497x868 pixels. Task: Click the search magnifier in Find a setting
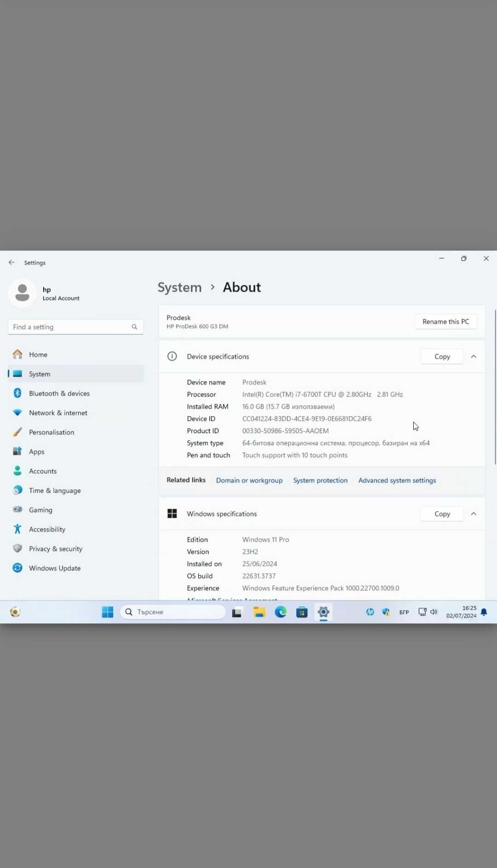point(134,327)
